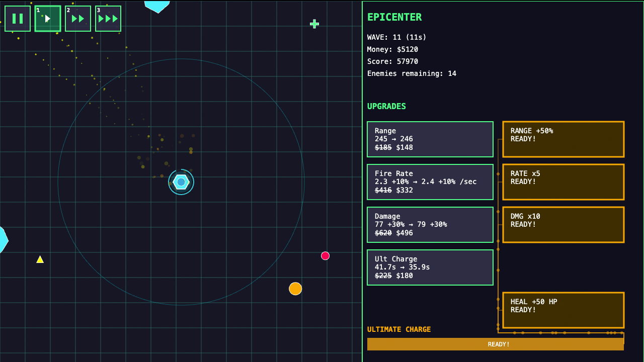Use the HEAL +50 HP ultimate
Screen dimensions: 644x362
tap(563, 310)
